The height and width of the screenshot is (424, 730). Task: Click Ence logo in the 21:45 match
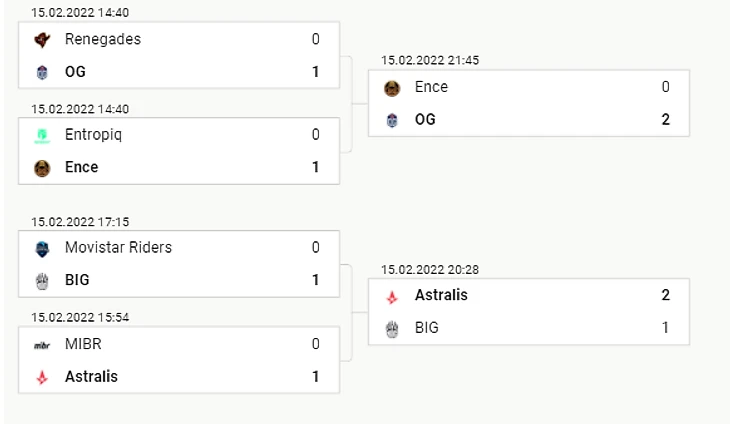coord(392,88)
